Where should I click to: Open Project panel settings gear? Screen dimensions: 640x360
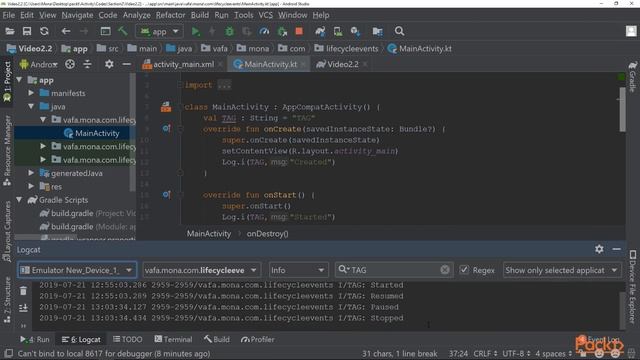click(109, 64)
